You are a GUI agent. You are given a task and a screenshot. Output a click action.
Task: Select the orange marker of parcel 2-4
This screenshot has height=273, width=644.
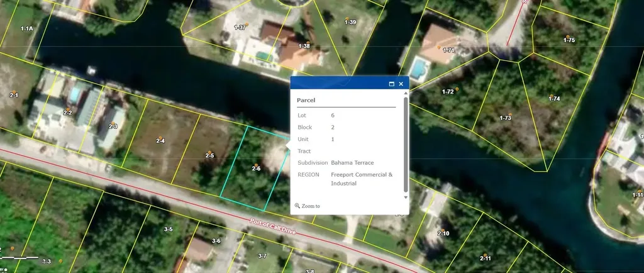[161, 138]
